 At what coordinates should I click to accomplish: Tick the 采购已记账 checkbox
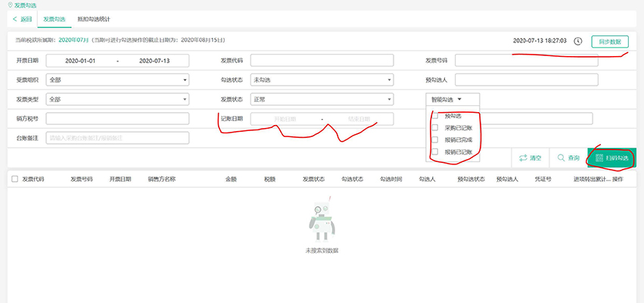tap(435, 128)
